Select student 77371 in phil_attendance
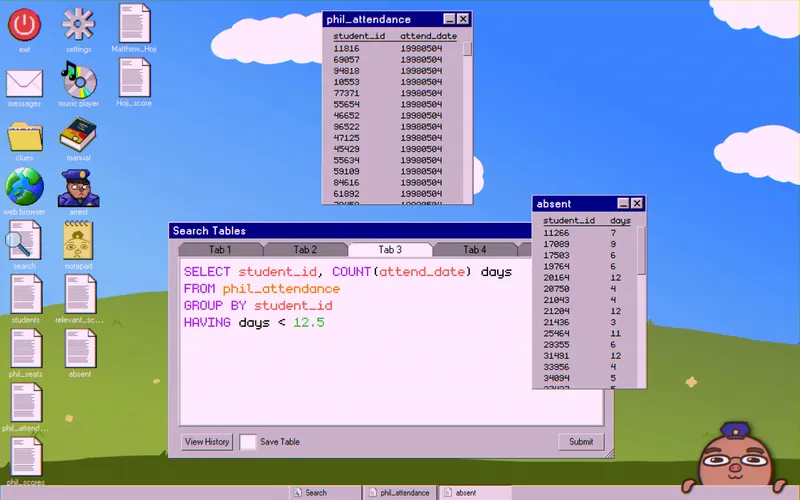The image size is (800, 500). pos(346,93)
